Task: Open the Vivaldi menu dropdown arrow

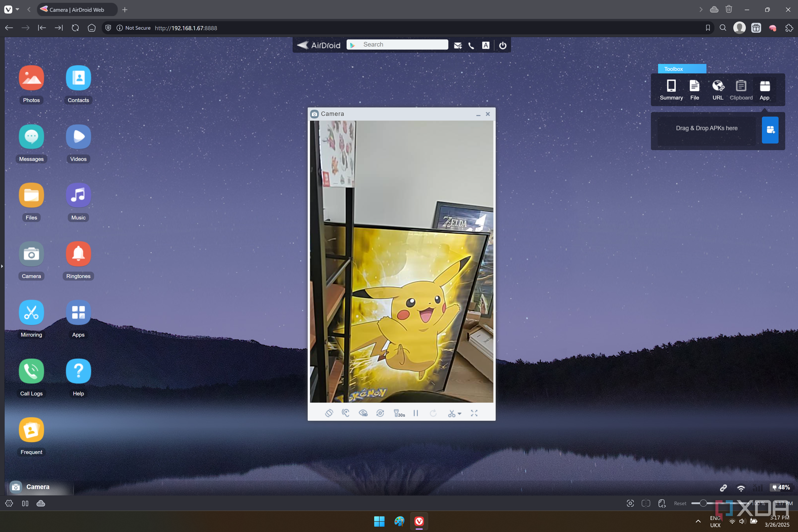Action: (18, 9)
